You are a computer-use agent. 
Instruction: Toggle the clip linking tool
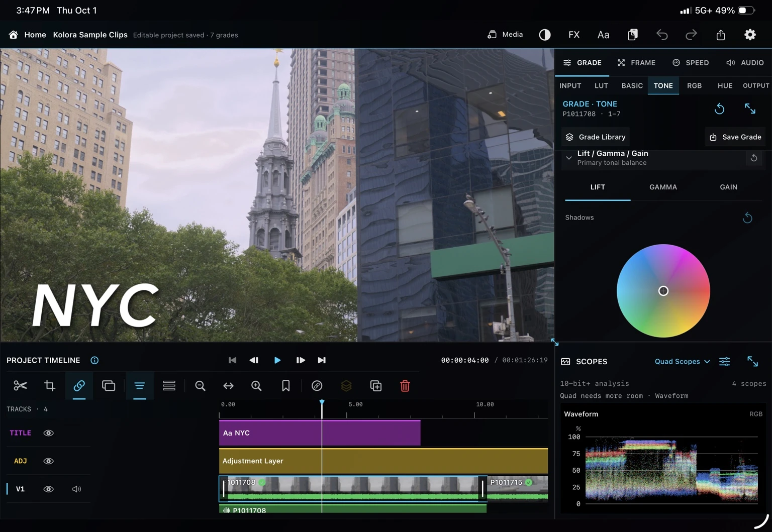(x=79, y=386)
